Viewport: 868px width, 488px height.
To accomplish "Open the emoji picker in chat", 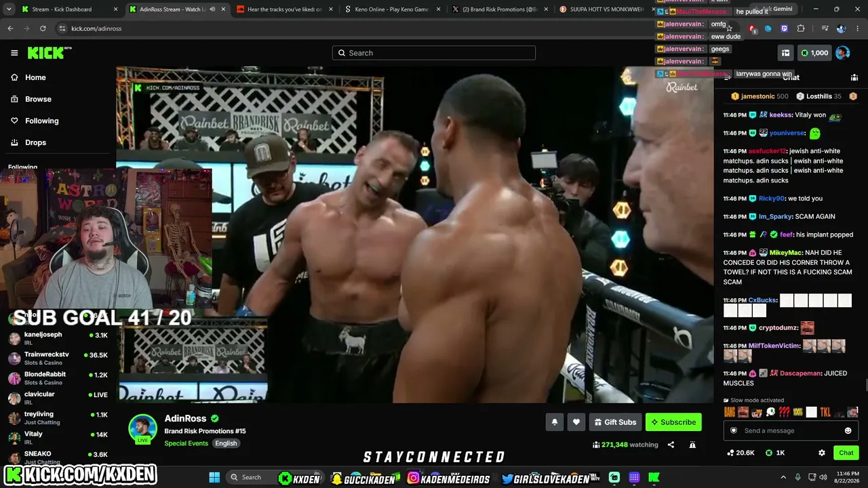I will [x=848, y=430].
